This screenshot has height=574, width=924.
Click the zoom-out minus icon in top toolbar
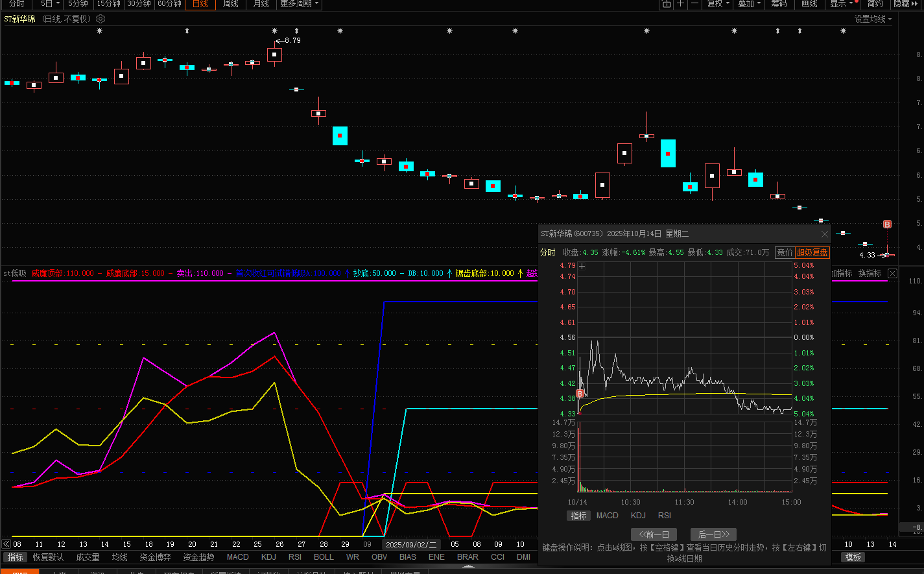(x=694, y=4)
